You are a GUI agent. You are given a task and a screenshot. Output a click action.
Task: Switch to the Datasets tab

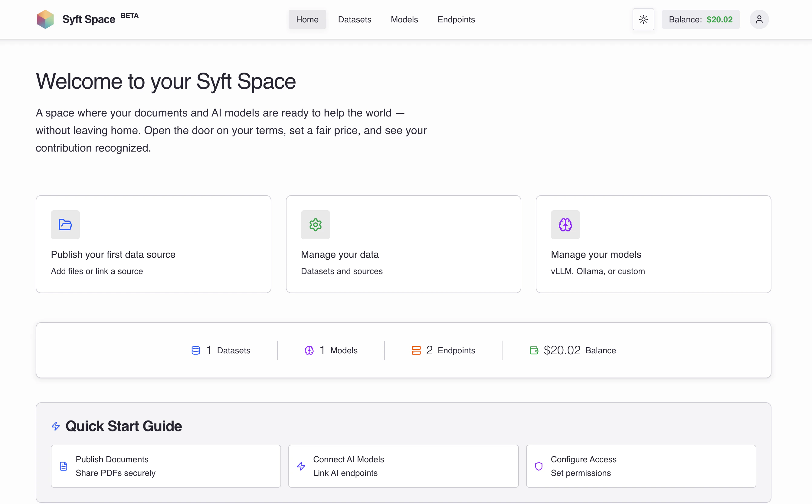[355, 19]
